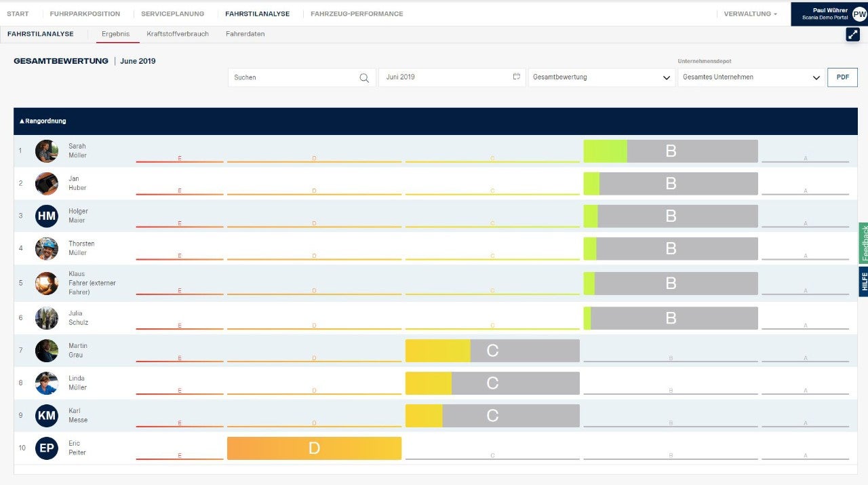Click the green Feedback side tab
This screenshot has height=485, width=868.
(x=864, y=243)
